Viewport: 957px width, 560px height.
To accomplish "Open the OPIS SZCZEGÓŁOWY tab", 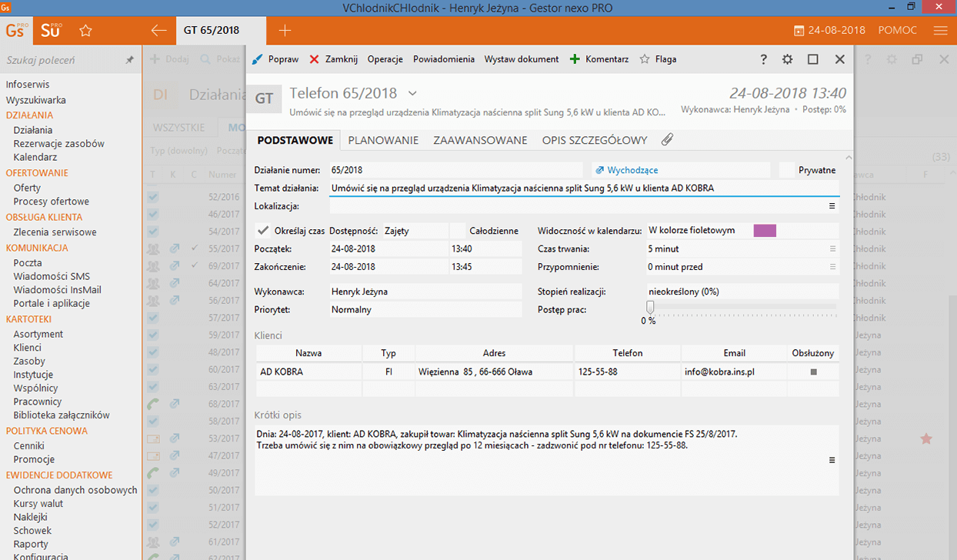I will [595, 140].
